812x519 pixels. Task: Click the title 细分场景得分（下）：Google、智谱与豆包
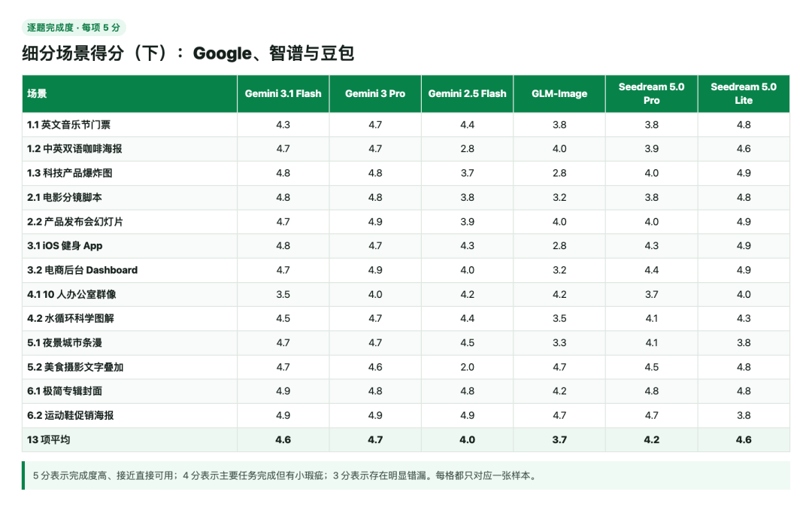coord(188,53)
